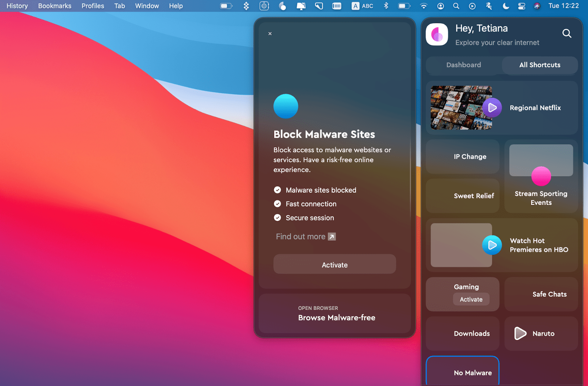Click the Bluetooth menu bar icon
Image resolution: width=588 pixels, height=386 pixels.
386,6
